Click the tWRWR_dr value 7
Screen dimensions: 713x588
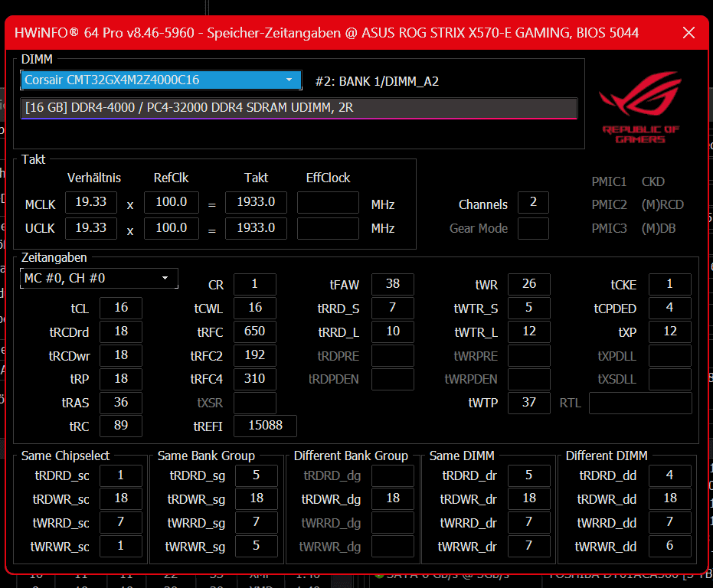click(529, 546)
